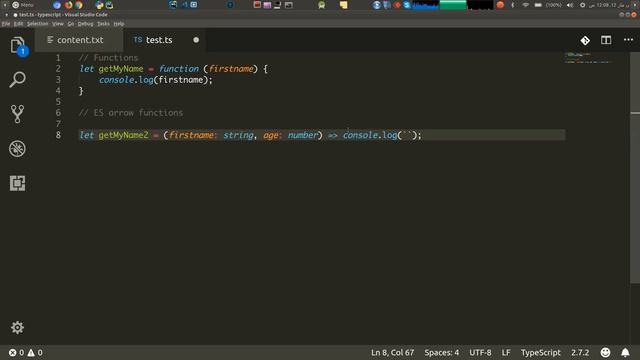Click the code minimap preview

pos(588,58)
